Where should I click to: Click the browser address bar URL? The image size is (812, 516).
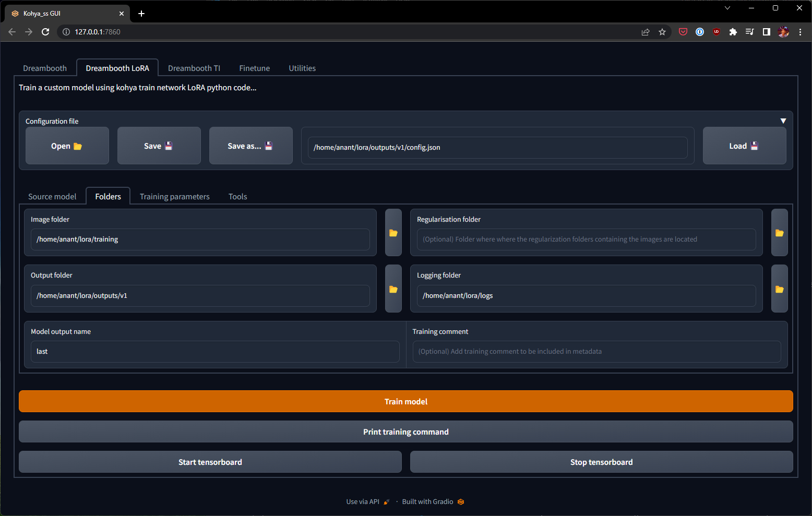(98, 32)
